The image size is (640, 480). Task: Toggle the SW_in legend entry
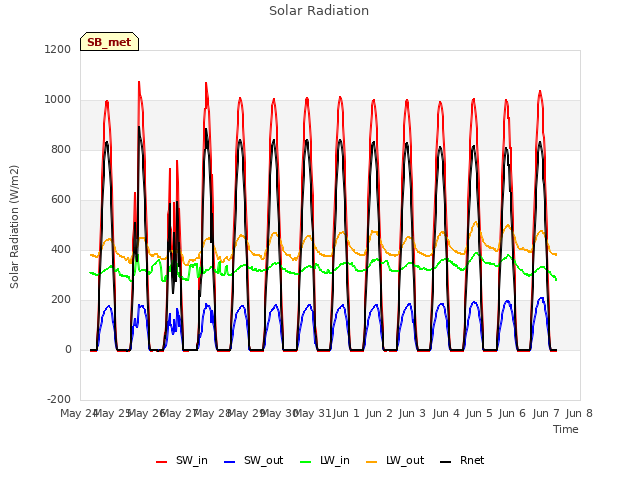182,460
